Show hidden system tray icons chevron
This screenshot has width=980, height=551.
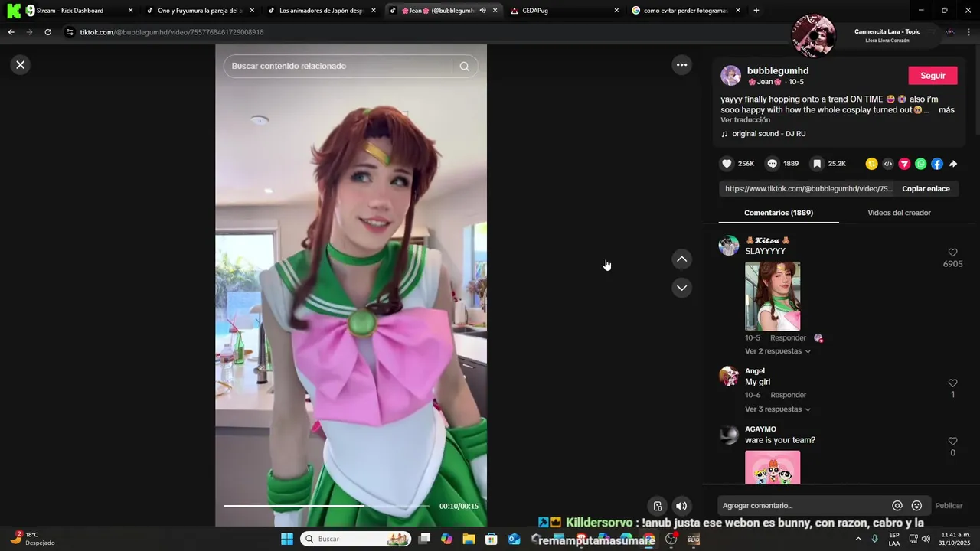tap(857, 539)
